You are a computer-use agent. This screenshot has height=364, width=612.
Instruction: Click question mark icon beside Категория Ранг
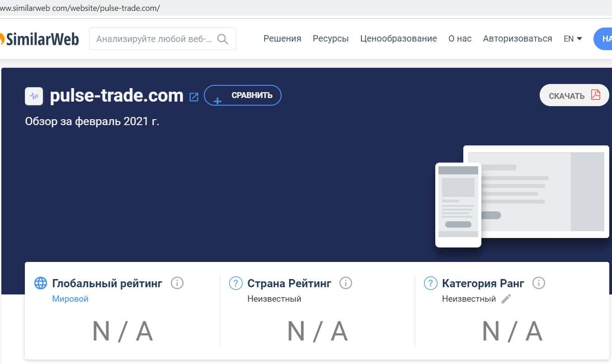(430, 283)
